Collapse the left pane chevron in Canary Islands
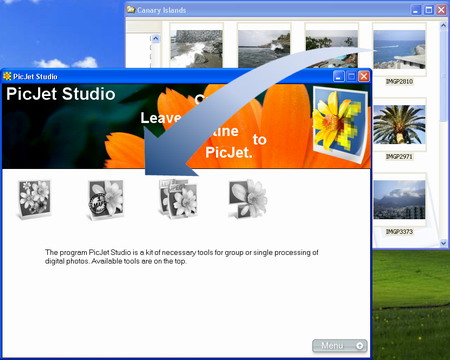The height and width of the screenshot is (360, 450). pyautogui.click(x=156, y=39)
